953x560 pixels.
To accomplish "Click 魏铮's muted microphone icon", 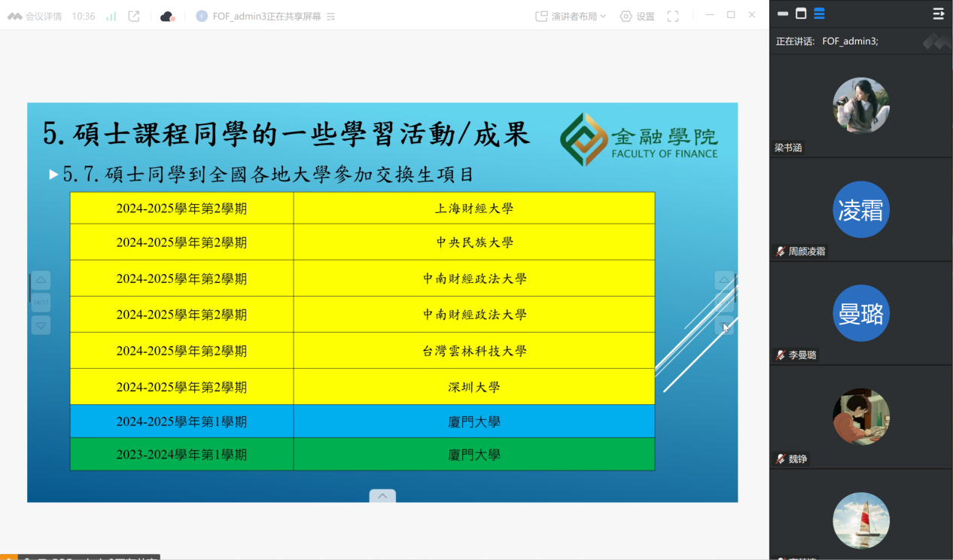I will [x=781, y=459].
